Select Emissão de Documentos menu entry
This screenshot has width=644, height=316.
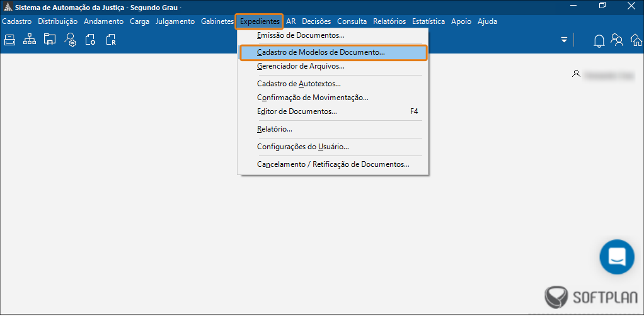[x=333, y=35]
